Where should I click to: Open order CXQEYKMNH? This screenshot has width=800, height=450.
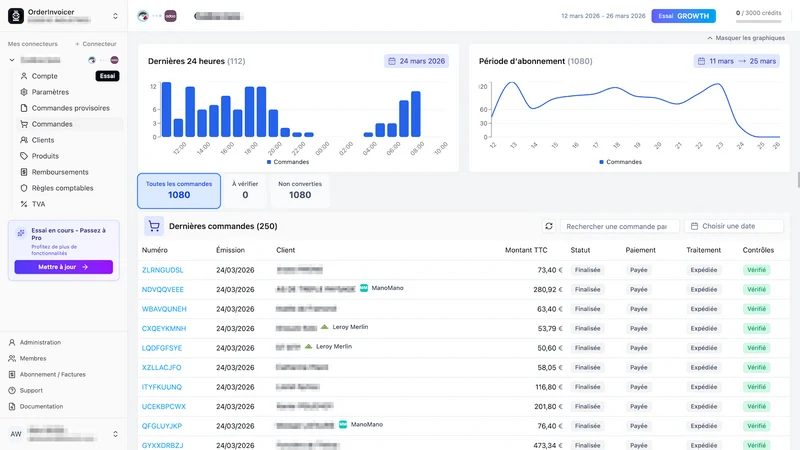tap(164, 329)
